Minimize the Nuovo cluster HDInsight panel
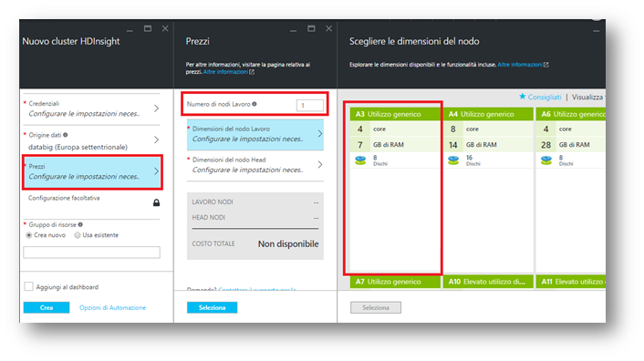 pyautogui.click(x=130, y=30)
